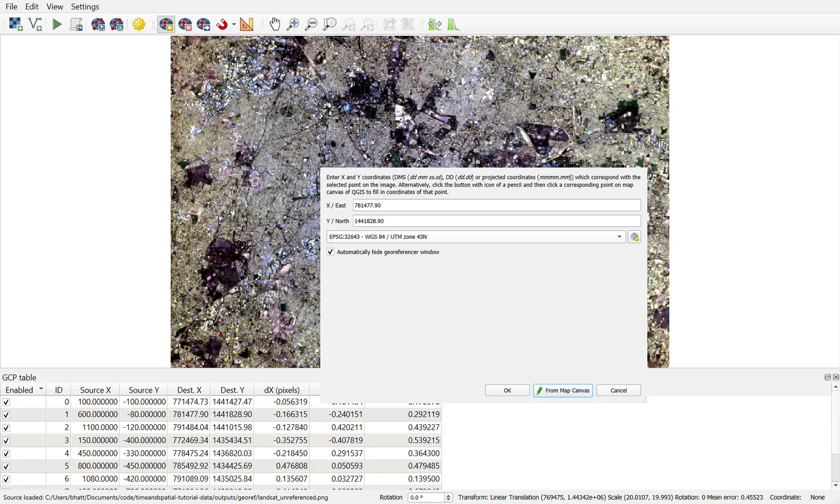Viewport: 840px width, 504px height.
Task: Click OK in the coordinates dialog
Action: click(507, 391)
